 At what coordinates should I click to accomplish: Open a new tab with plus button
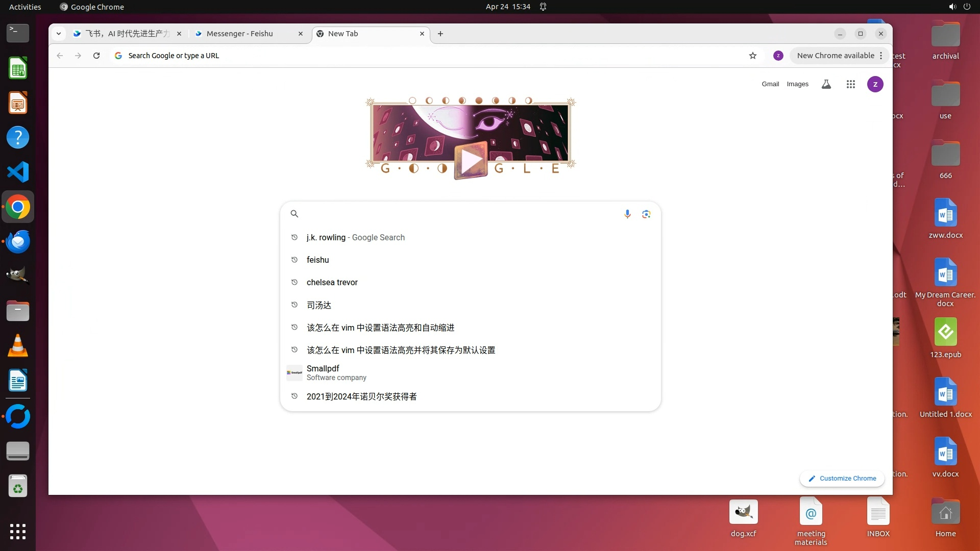click(440, 34)
